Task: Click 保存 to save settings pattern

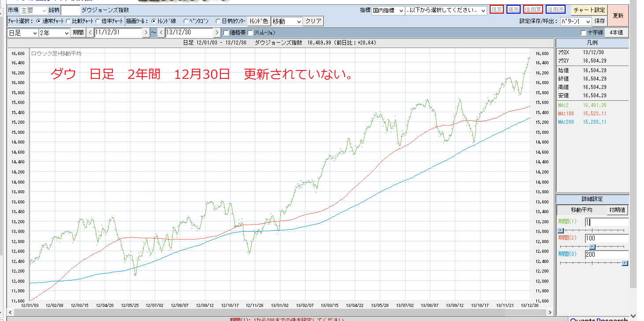Action: click(x=599, y=21)
